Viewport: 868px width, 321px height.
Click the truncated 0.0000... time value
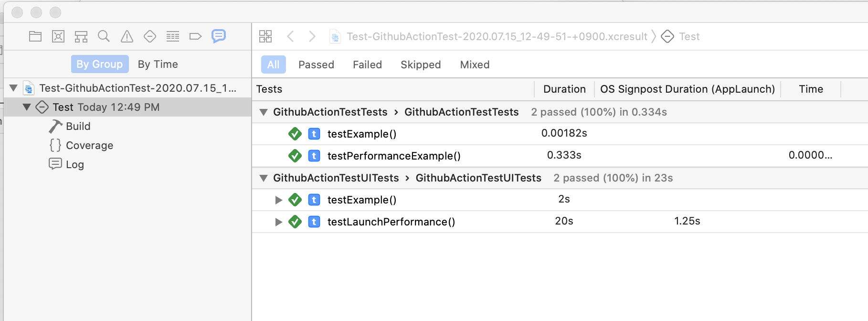click(810, 155)
